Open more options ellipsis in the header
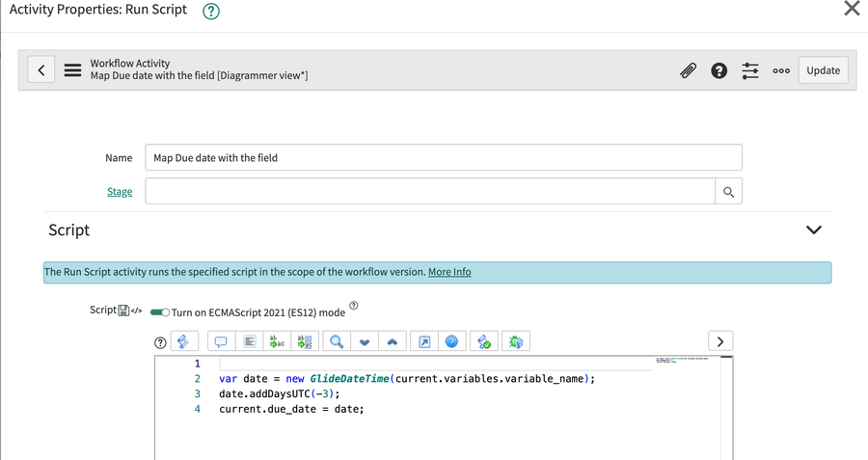 (781, 70)
